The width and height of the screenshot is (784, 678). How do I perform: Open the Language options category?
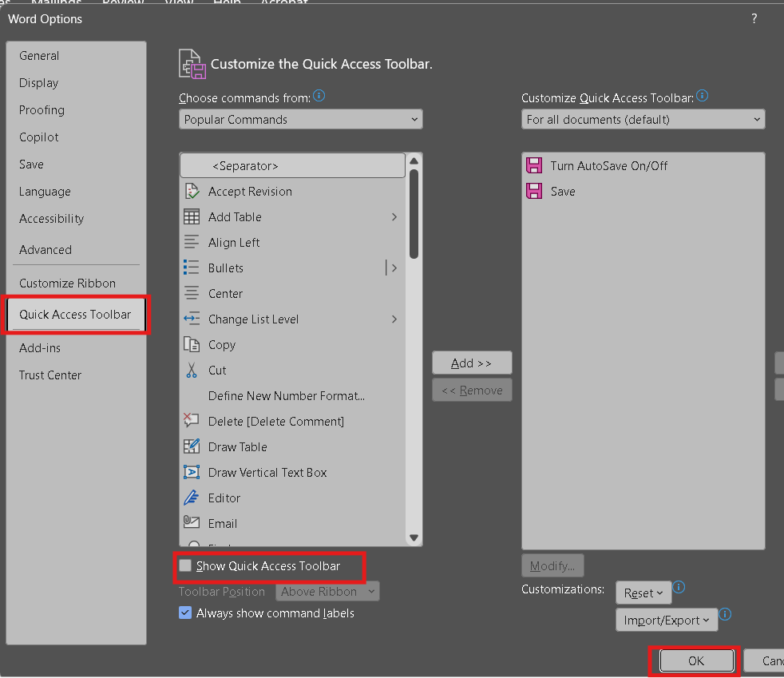coord(76,192)
